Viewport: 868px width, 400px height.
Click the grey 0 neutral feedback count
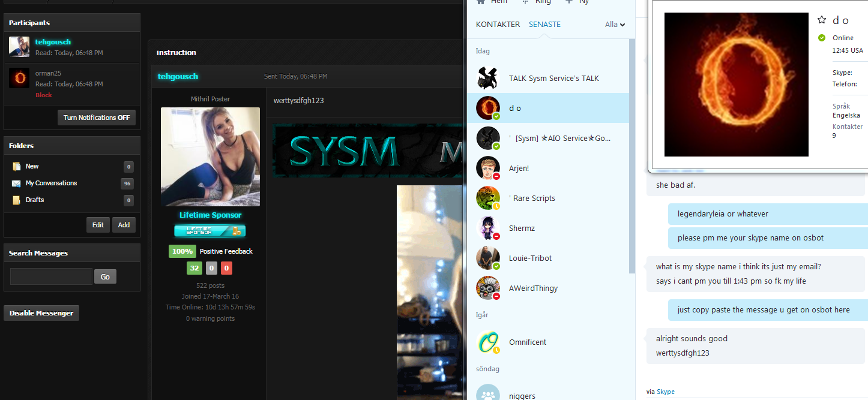[x=211, y=268]
